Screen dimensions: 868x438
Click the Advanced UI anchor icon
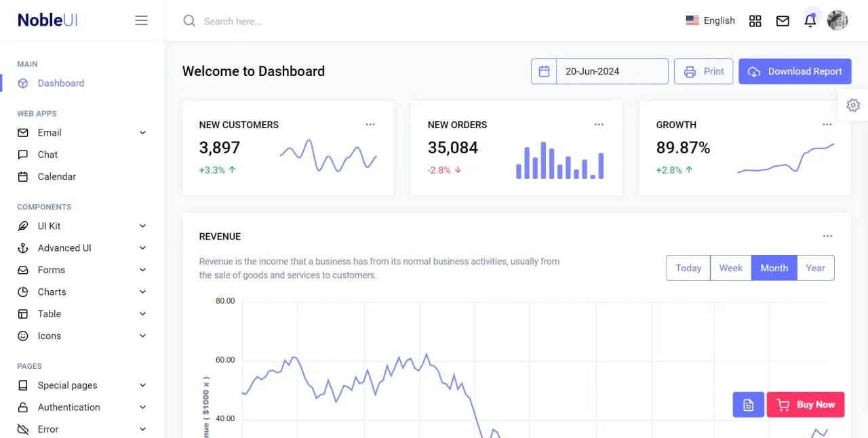(x=23, y=248)
